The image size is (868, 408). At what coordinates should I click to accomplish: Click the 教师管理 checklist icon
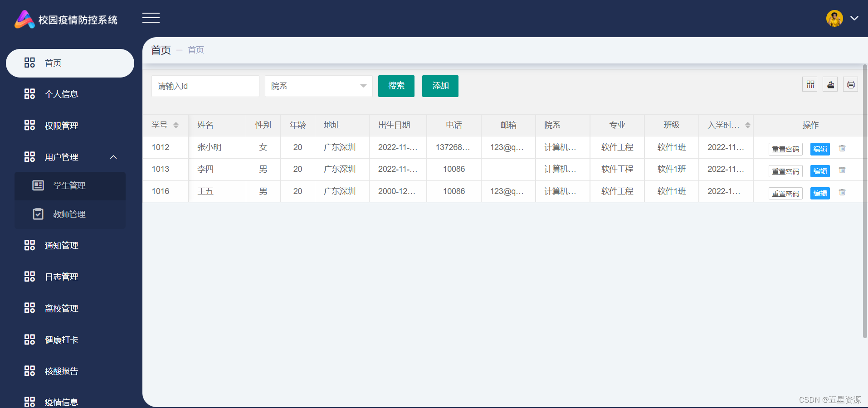pyautogui.click(x=38, y=214)
